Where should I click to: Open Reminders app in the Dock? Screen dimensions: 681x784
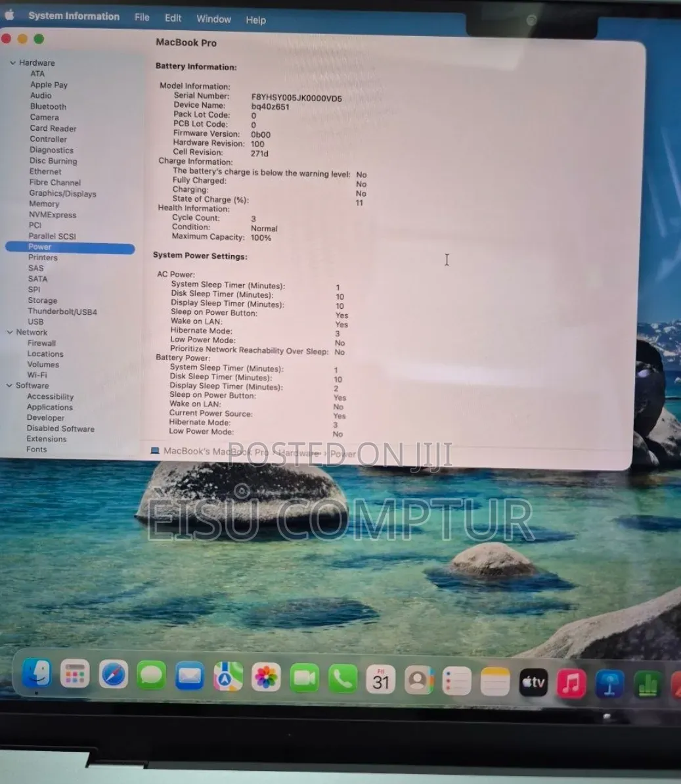point(456,681)
